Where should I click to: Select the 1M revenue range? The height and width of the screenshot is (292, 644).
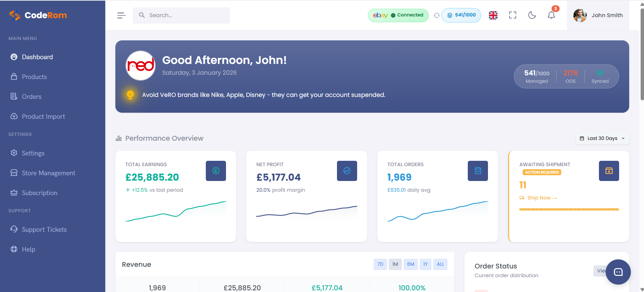tap(395, 264)
